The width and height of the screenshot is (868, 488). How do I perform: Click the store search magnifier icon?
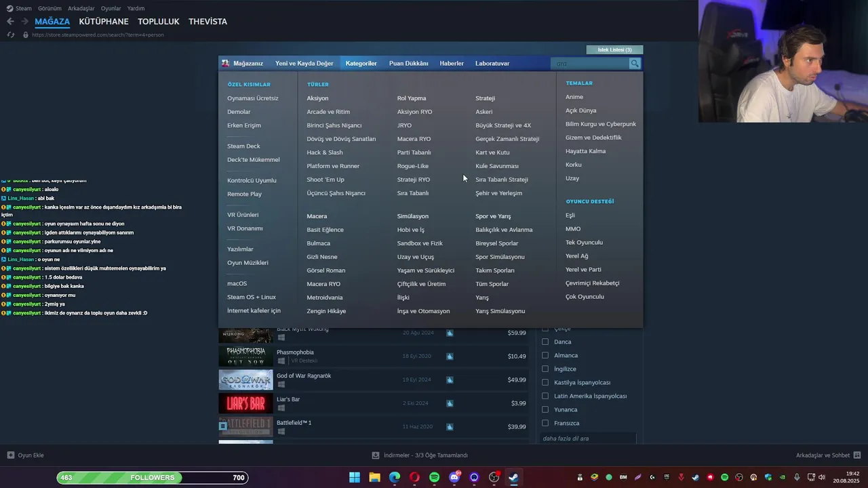pyautogui.click(x=635, y=64)
